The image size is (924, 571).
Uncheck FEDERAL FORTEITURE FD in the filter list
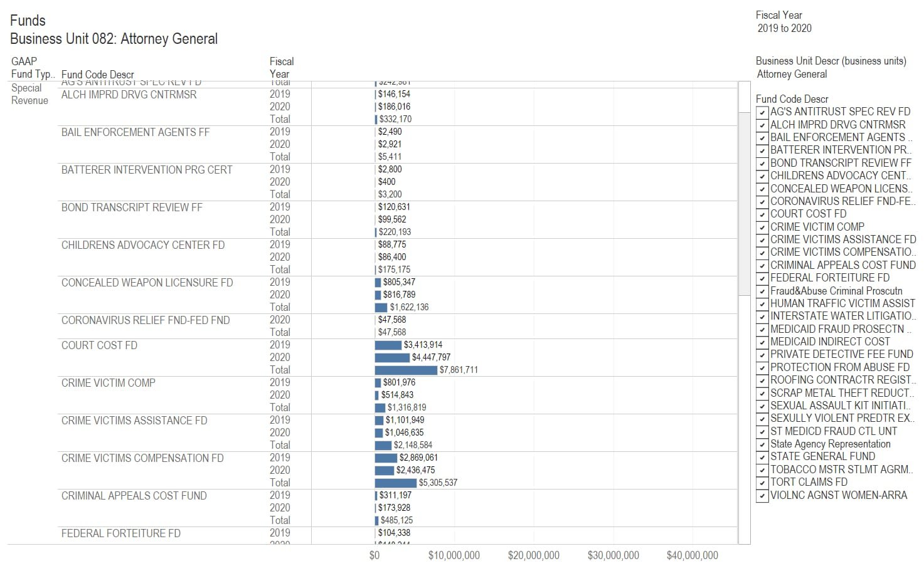(x=762, y=278)
